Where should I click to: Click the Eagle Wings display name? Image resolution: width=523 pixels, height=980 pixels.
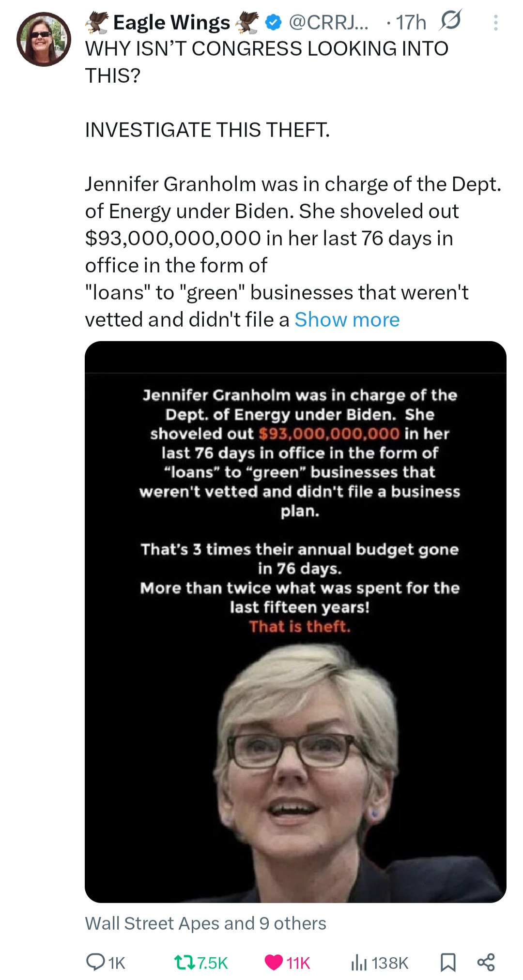click(x=171, y=22)
